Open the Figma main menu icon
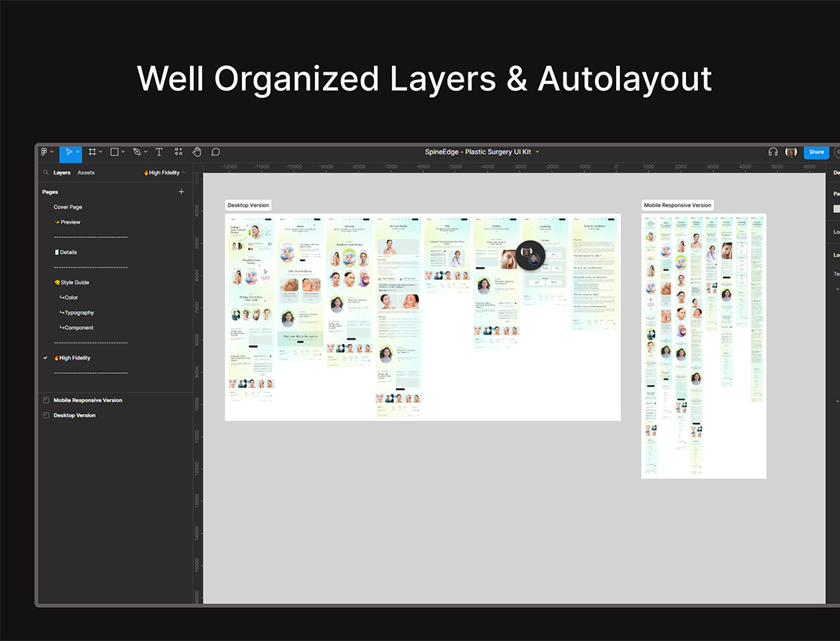The height and width of the screenshot is (641, 840). [45, 152]
